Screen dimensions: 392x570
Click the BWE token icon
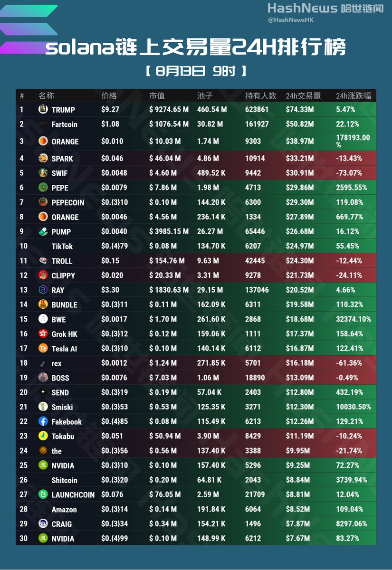[43, 319]
